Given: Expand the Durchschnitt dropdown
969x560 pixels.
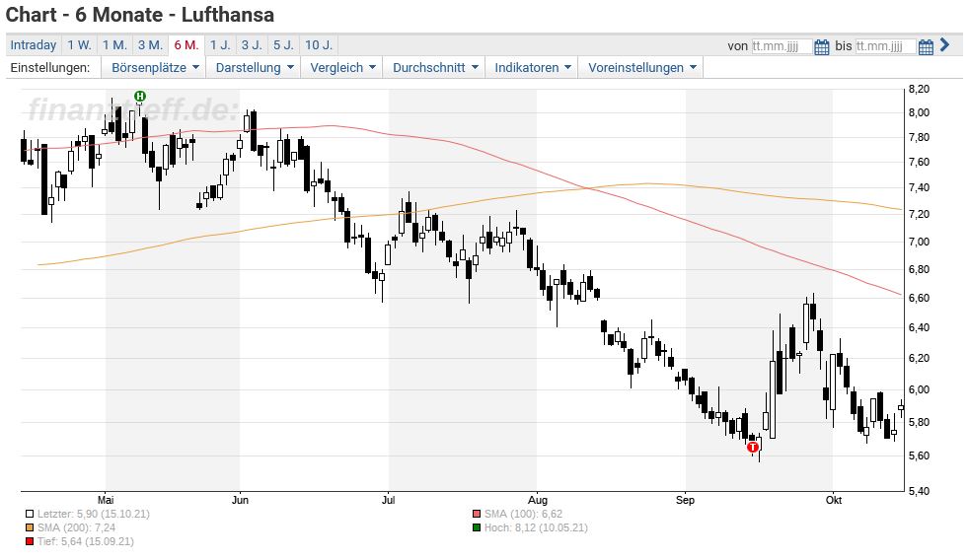Looking at the screenshot, I should [x=435, y=68].
